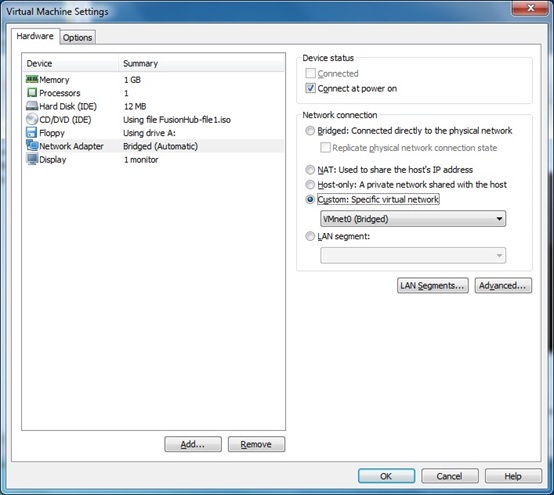
Task: Switch to the Options tab
Action: pyautogui.click(x=77, y=37)
